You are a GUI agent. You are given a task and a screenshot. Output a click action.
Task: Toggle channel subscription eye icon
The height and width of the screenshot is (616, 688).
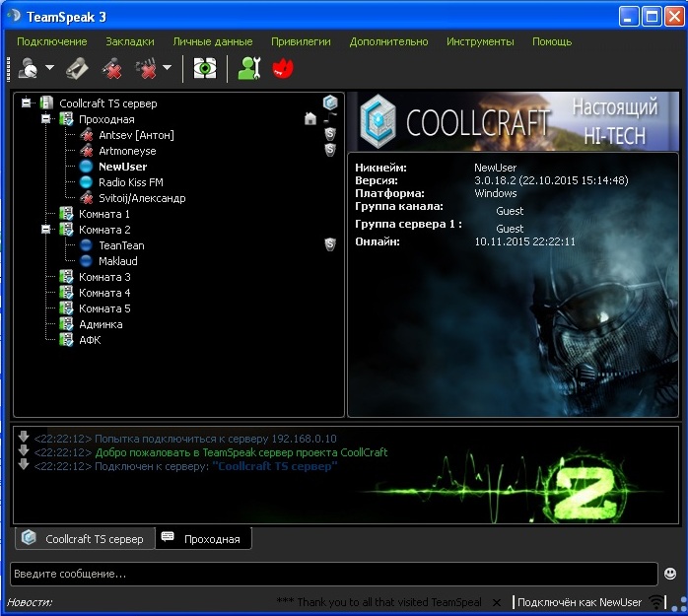pos(205,68)
